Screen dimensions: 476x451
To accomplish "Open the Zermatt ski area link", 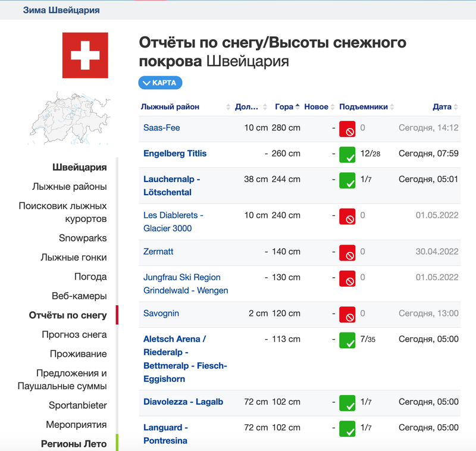I will (158, 252).
